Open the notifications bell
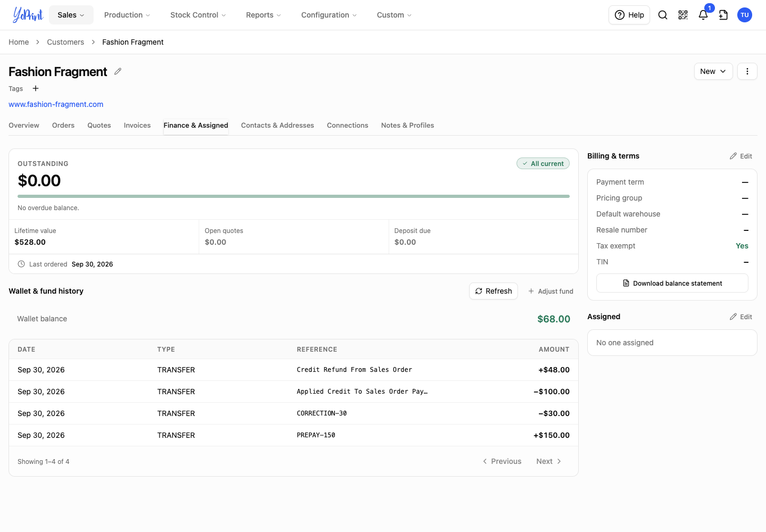This screenshot has height=532, width=766. (703, 15)
